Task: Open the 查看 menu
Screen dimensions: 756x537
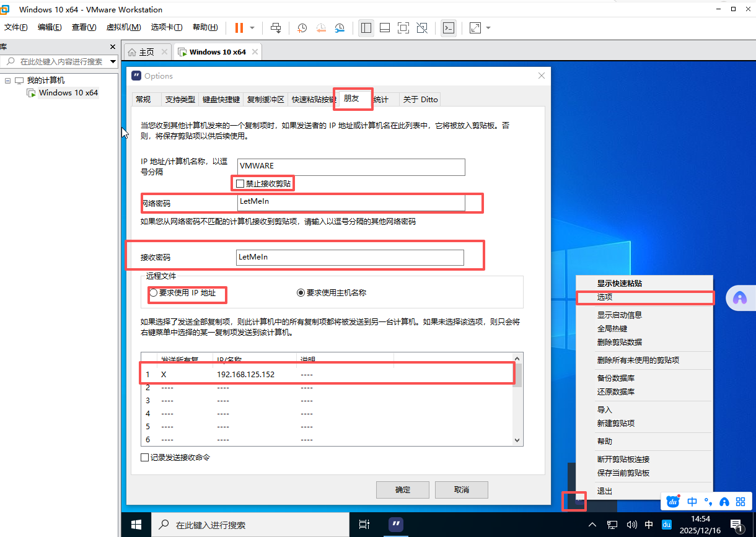Action: click(84, 27)
